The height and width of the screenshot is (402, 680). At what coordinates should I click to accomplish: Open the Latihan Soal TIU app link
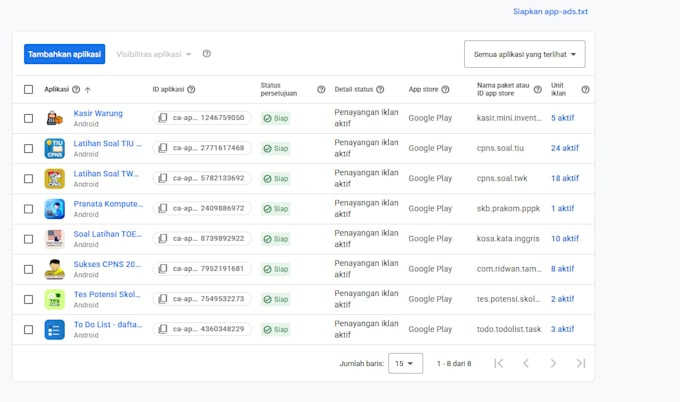tap(108, 144)
